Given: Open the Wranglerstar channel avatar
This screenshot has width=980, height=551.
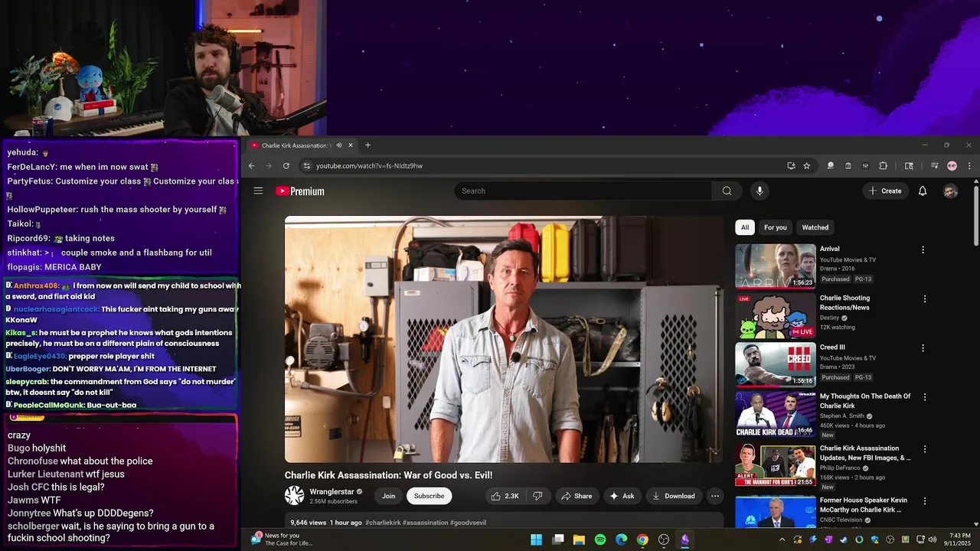Looking at the screenshot, I should pyautogui.click(x=294, y=496).
